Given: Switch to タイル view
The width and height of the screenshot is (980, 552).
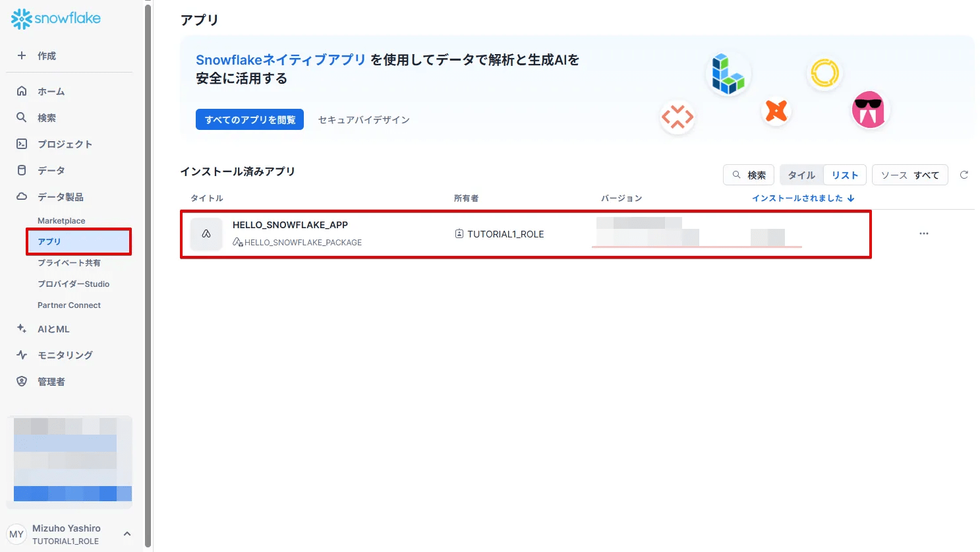Looking at the screenshot, I should point(801,175).
